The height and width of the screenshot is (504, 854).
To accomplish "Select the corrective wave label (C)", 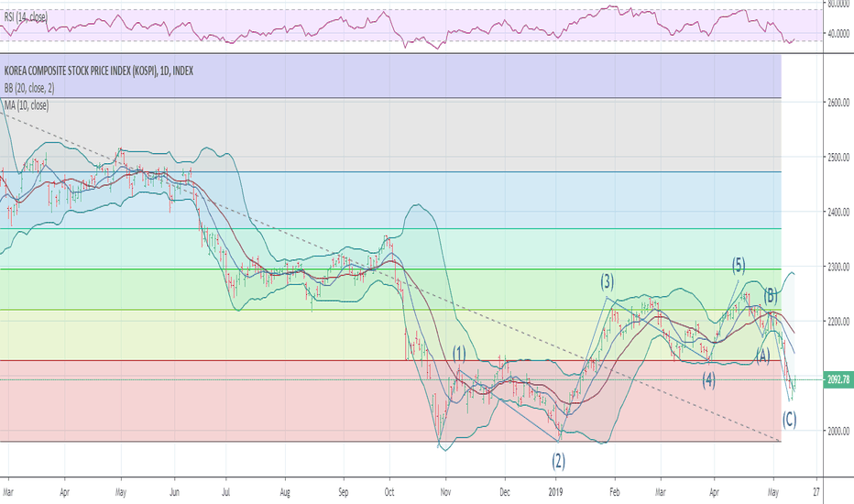I will click(790, 420).
